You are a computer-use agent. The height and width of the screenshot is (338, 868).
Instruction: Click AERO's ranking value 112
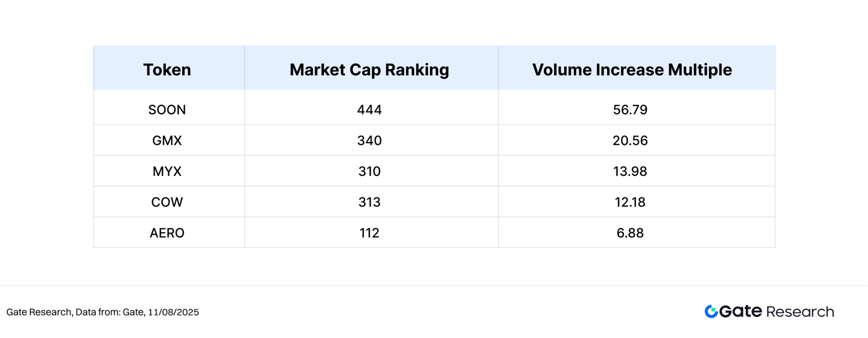pos(370,233)
